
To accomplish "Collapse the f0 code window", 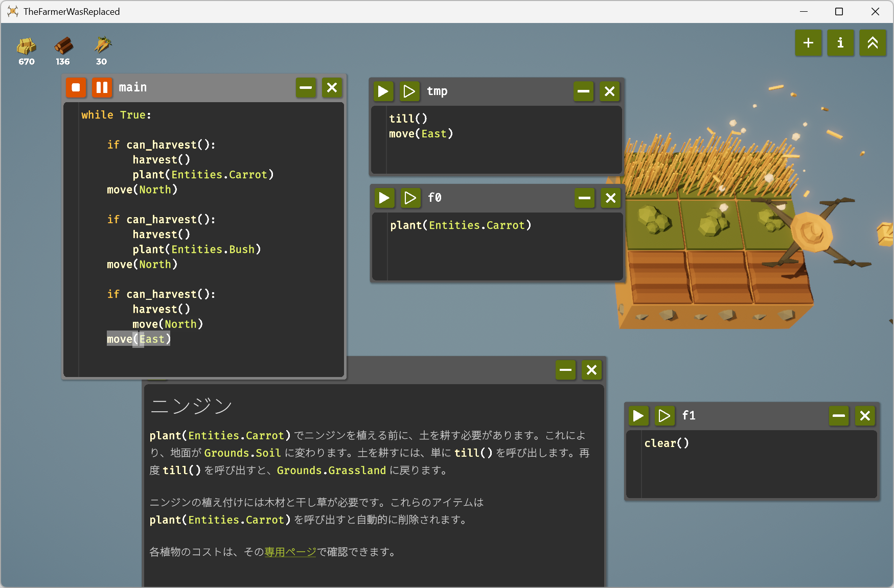I will coord(584,198).
